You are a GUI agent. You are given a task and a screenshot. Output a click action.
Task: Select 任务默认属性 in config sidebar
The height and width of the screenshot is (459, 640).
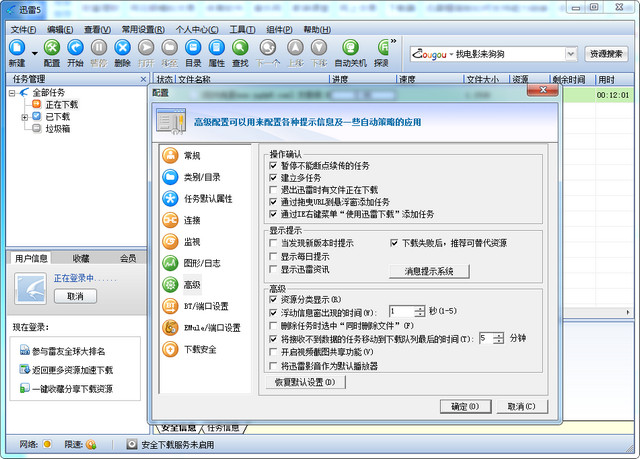[197, 199]
